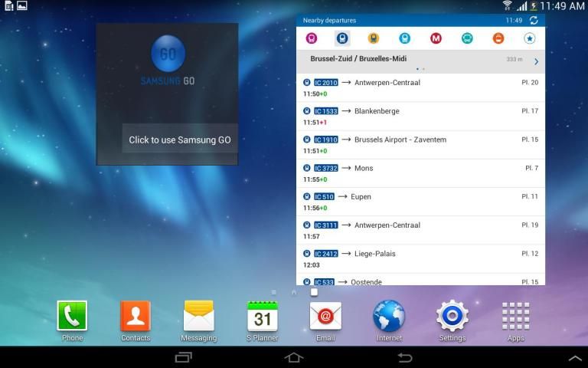Screen dimensions: 588x368
Task: Click to use Samsung GO button
Action: tap(179, 140)
